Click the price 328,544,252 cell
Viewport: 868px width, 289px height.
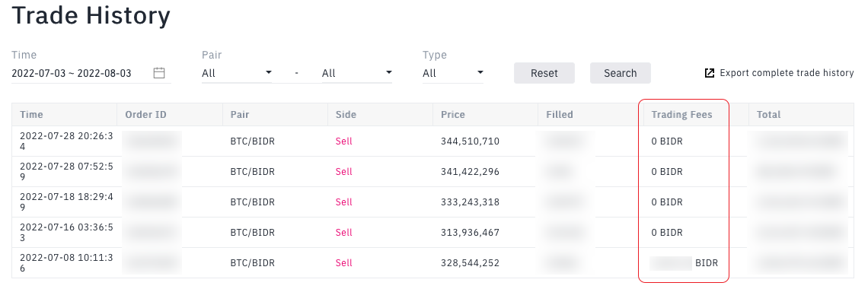point(470,263)
